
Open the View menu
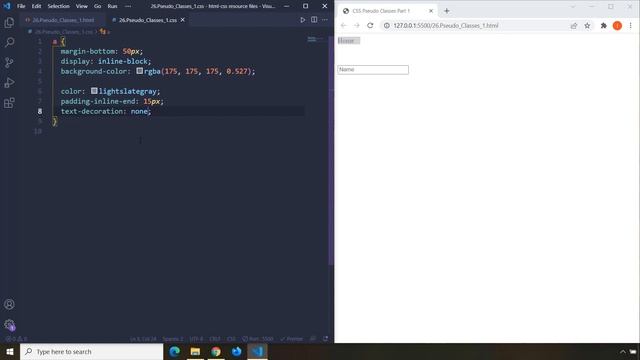point(82,6)
